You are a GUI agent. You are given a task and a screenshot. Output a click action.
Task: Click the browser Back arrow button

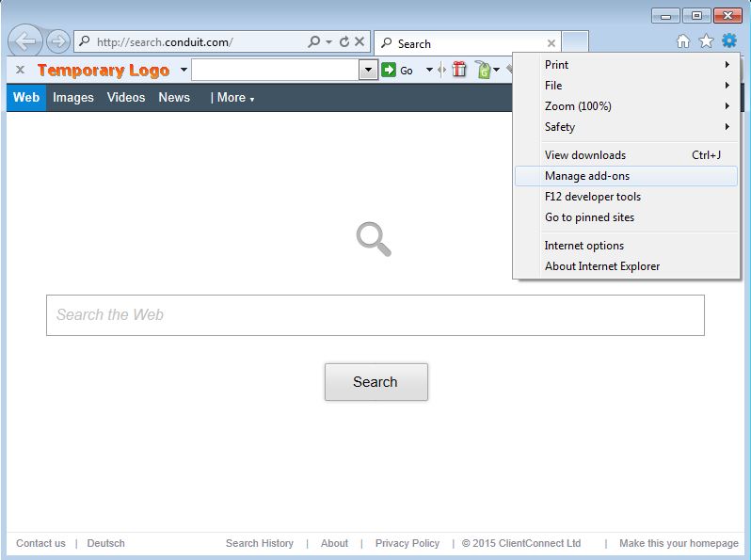coord(25,41)
